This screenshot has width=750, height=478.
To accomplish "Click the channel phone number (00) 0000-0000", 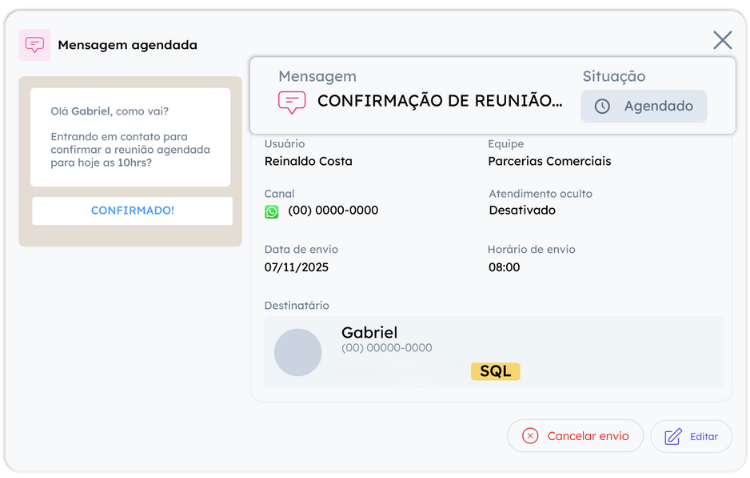I will pyautogui.click(x=333, y=211).
